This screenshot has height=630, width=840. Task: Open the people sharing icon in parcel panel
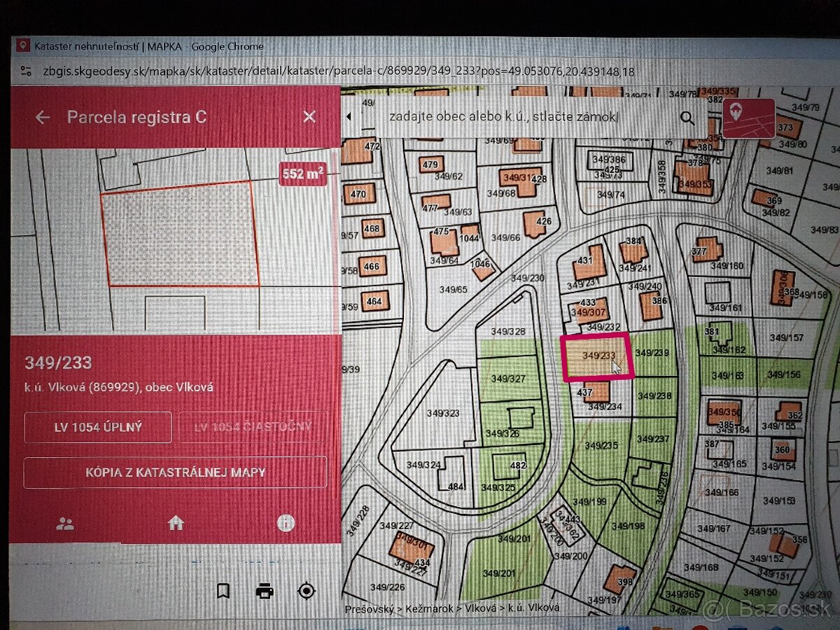(x=64, y=523)
